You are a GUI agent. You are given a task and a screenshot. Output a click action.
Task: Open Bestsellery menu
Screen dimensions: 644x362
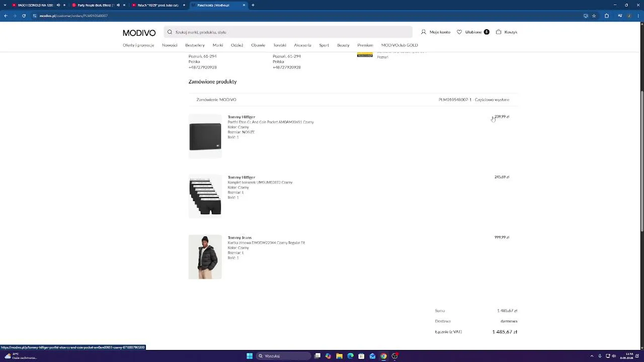pyautogui.click(x=195, y=45)
